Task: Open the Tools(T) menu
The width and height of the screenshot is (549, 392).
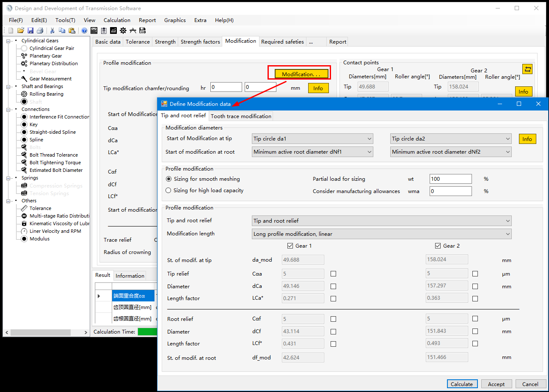Action: [65, 20]
